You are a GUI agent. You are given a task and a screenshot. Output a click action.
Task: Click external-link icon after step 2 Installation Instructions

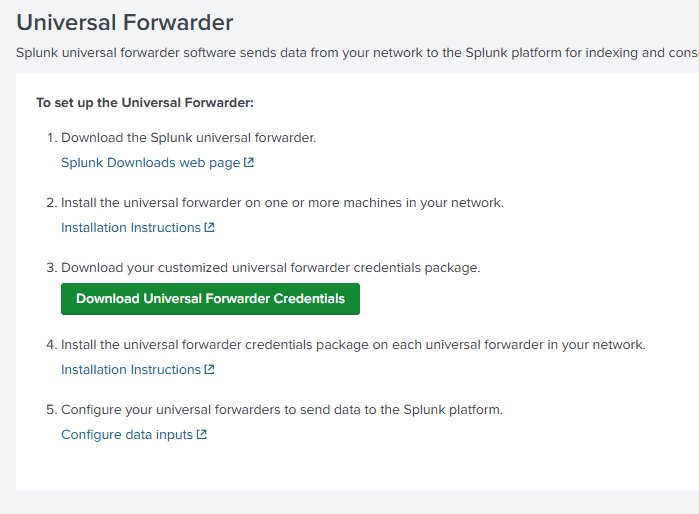tap(210, 227)
